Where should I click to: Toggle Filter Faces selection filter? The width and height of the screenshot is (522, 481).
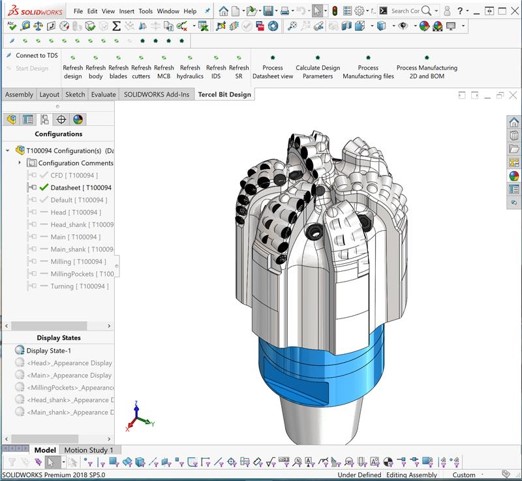pos(114,462)
